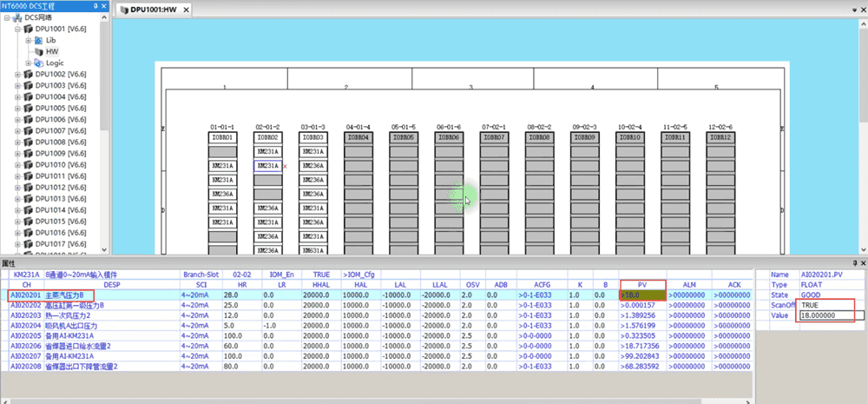Click the horizontal scrollbar under the properties table
Viewport: 868px width, 404px height.
coord(377,401)
